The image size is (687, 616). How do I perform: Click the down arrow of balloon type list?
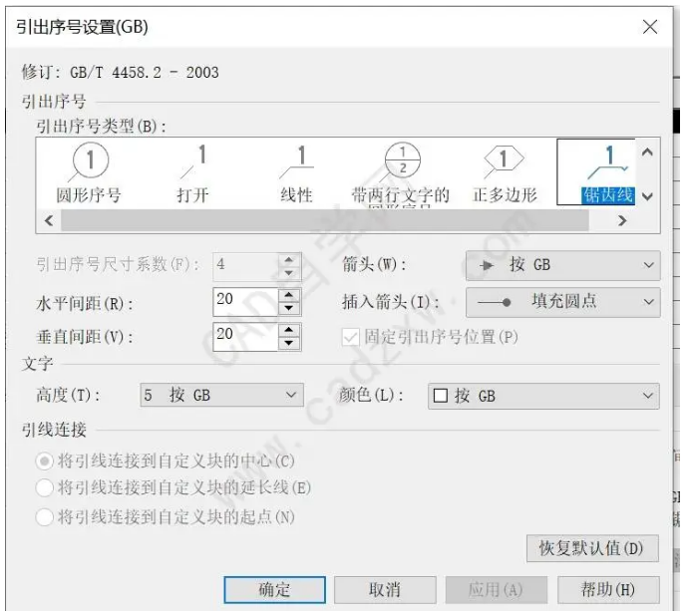647,196
